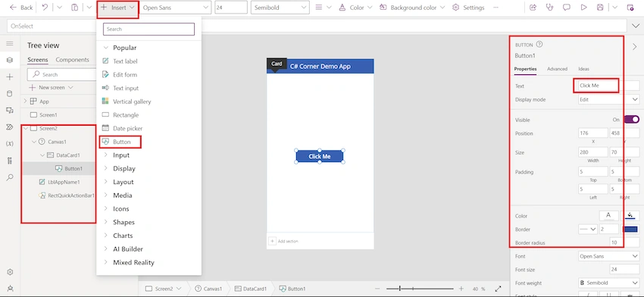Open the Comments icon in toolbar
Image resolution: width=644 pixels, height=297 pixels.
[x=567, y=8]
